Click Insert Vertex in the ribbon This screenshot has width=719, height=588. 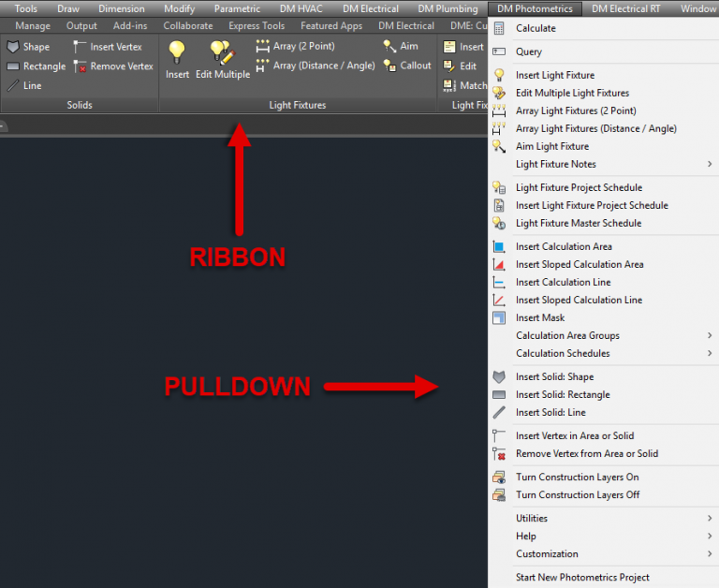click(x=108, y=47)
